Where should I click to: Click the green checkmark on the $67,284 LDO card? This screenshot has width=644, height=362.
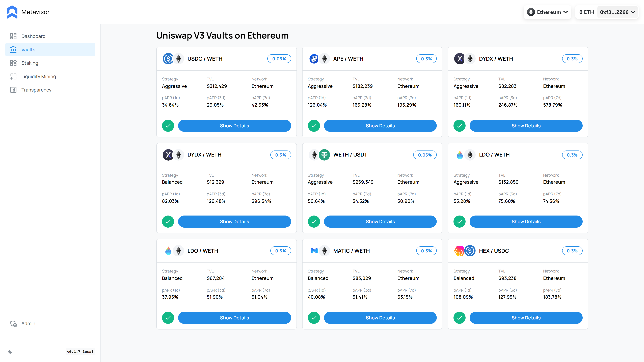pos(168,318)
